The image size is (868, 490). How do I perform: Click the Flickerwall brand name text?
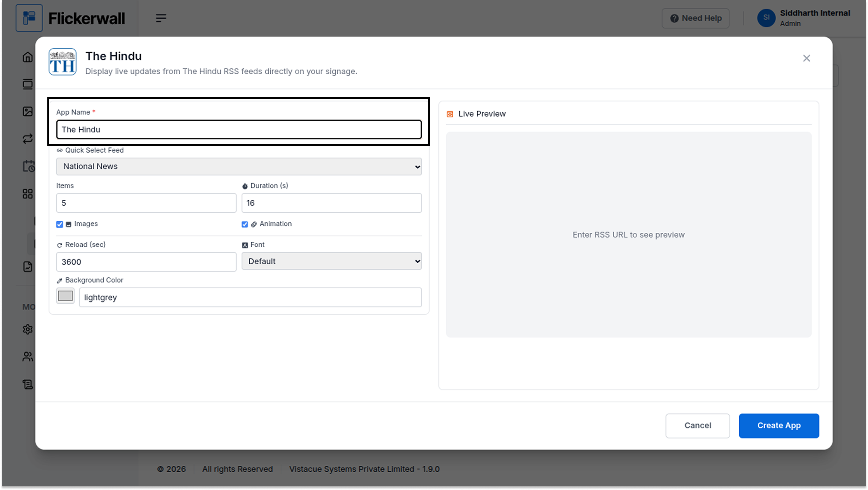tap(86, 18)
